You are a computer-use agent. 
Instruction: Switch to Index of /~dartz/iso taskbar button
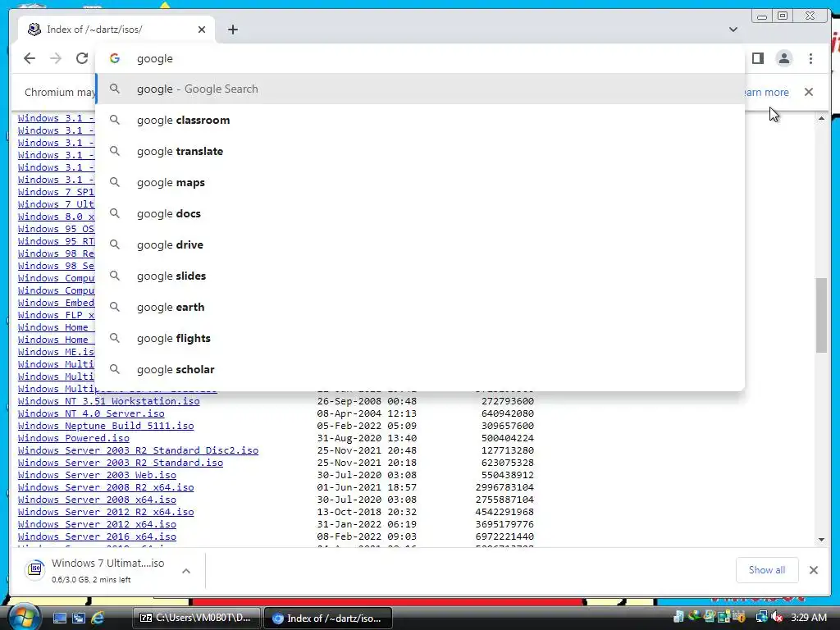pyautogui.click(x=328, y=618)
